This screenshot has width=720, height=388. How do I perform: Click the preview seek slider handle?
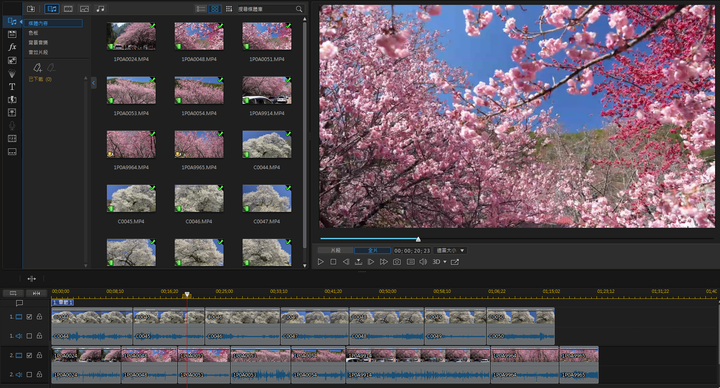[418, 239]
